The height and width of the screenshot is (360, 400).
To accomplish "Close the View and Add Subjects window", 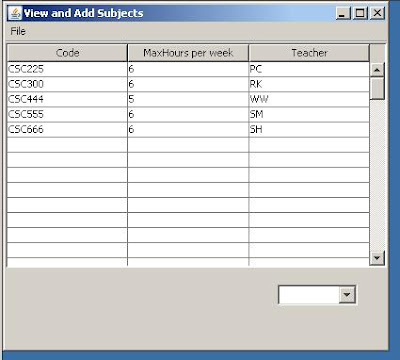I will click(x=377, y=13).
